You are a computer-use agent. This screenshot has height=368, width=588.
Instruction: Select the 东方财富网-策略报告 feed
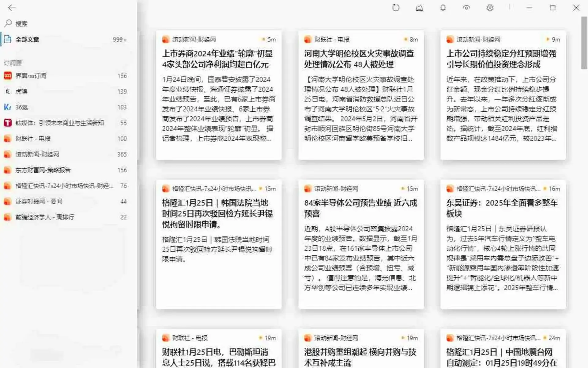coord(43,170)
